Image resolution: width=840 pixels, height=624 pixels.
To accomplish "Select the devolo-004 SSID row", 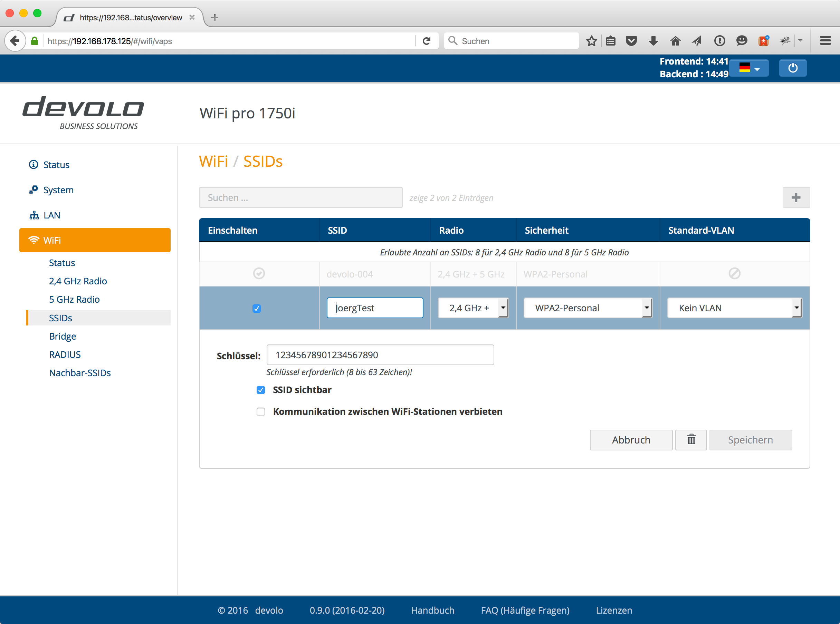I will (x=504, y=274).
